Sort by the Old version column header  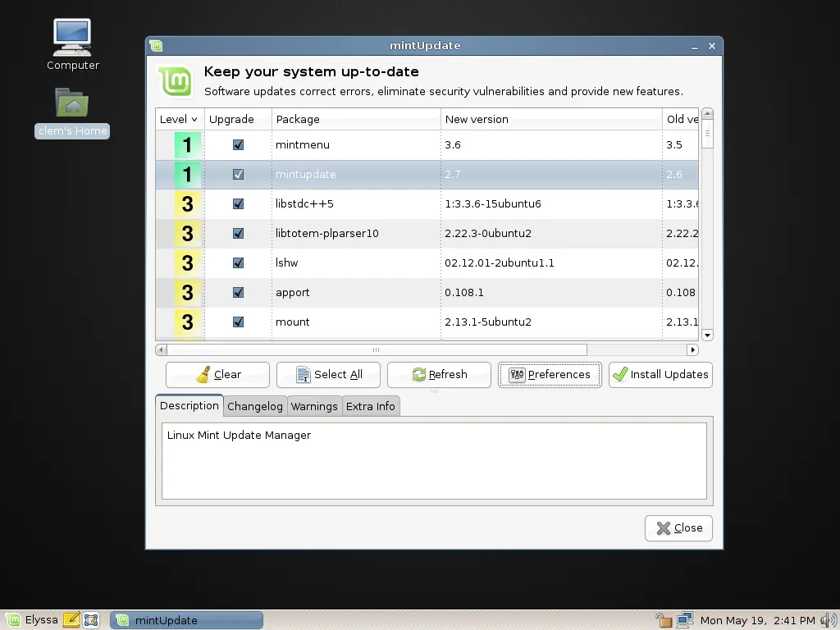(x=680, y=119)
